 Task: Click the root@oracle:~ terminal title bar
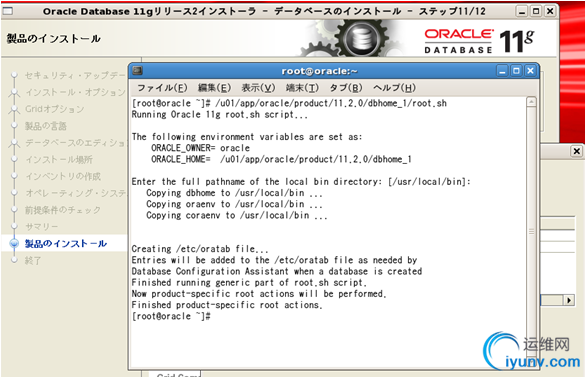pos(320,71)
